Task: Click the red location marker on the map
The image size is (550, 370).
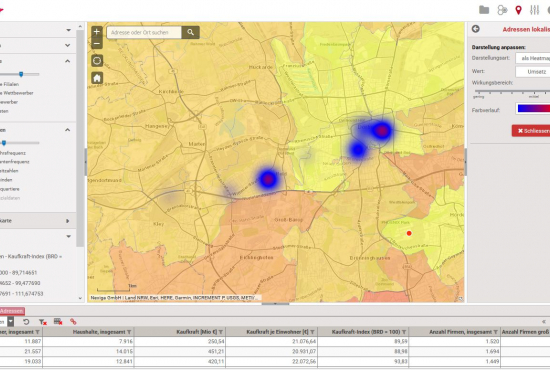Action: (409, 233)
